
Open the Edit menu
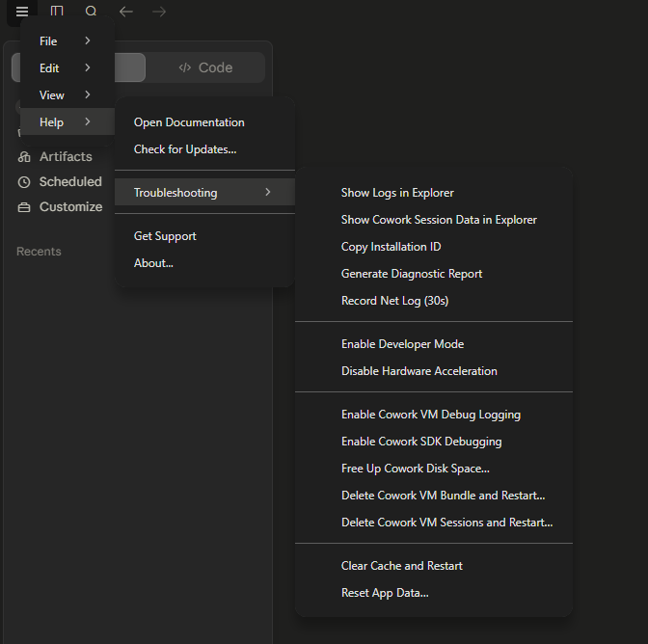click(x=67, y=67)
